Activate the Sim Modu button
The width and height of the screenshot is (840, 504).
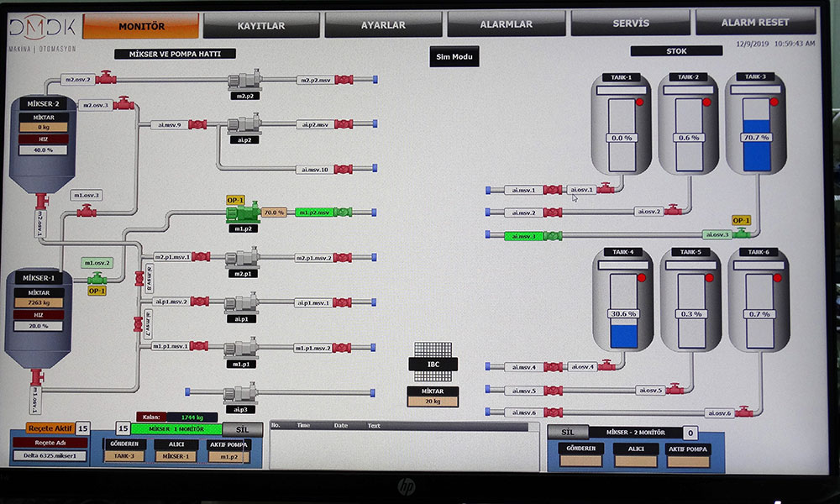454,56
